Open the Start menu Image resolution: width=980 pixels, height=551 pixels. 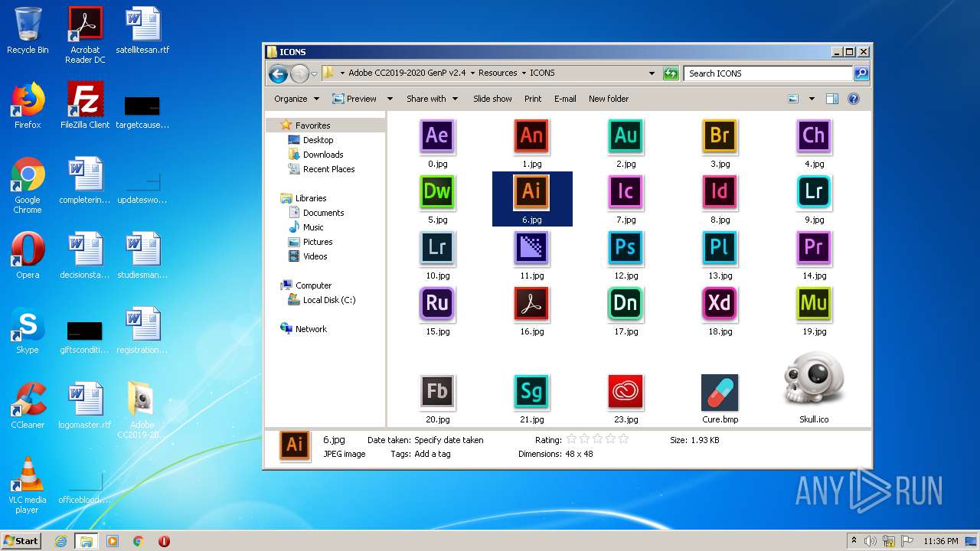pos(21,540)
